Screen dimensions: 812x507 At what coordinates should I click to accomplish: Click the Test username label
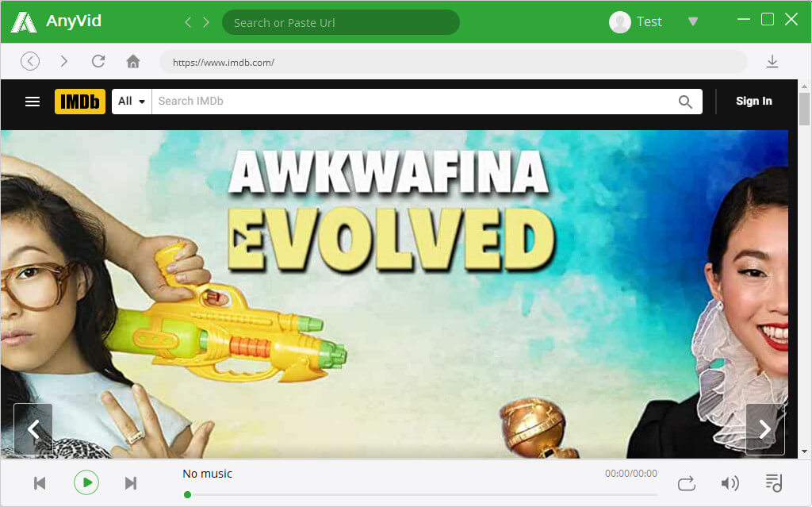(649, 21)
